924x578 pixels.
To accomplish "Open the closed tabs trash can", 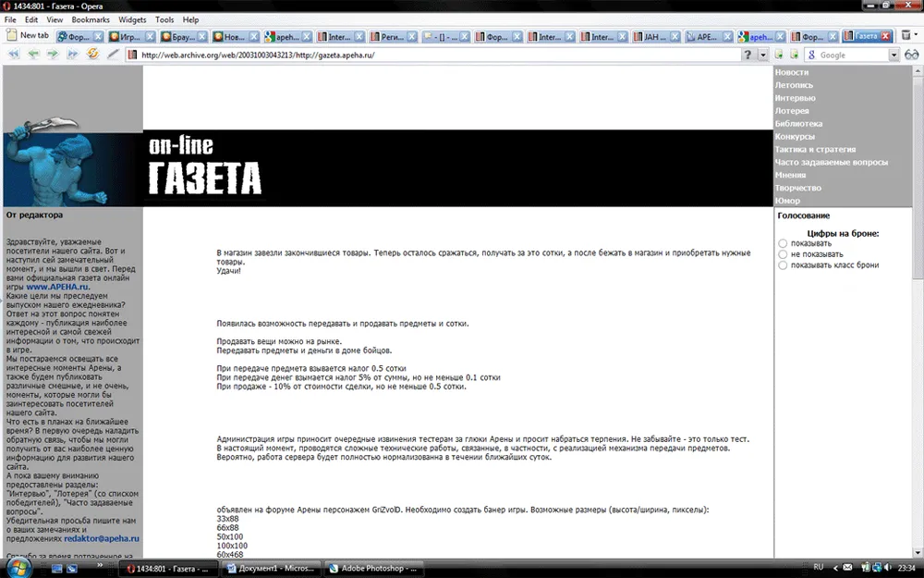I will 906,35.
